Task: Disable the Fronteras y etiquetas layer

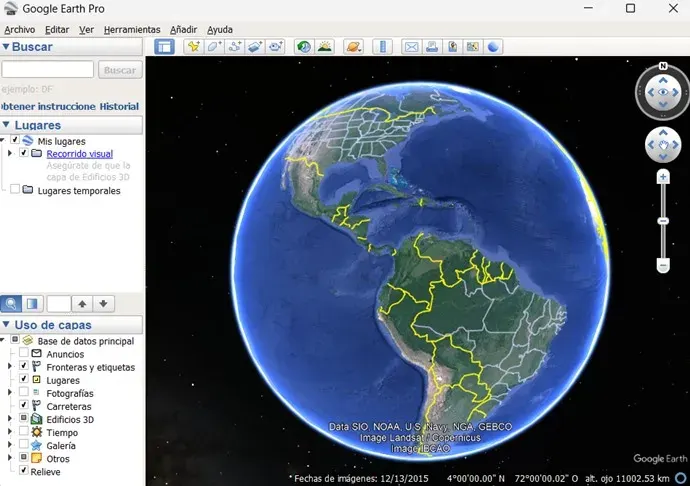Action: tap(24, 366)
